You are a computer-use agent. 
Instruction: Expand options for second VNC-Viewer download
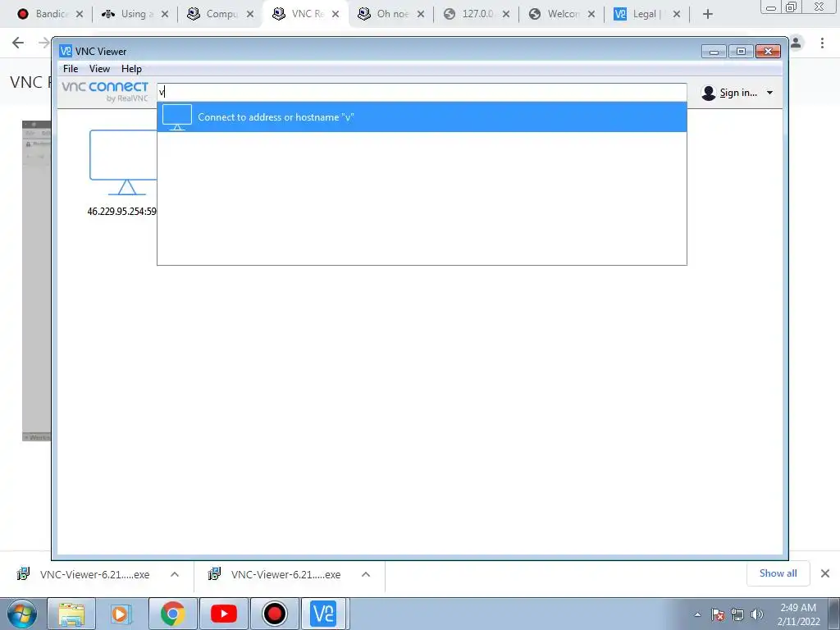(x=366, y=574)
